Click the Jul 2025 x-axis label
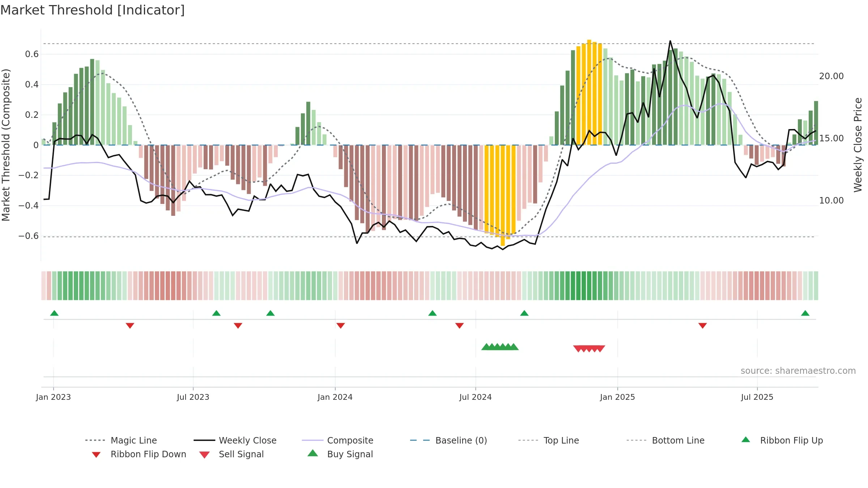 pyautogui.click(x=757, y=397)
